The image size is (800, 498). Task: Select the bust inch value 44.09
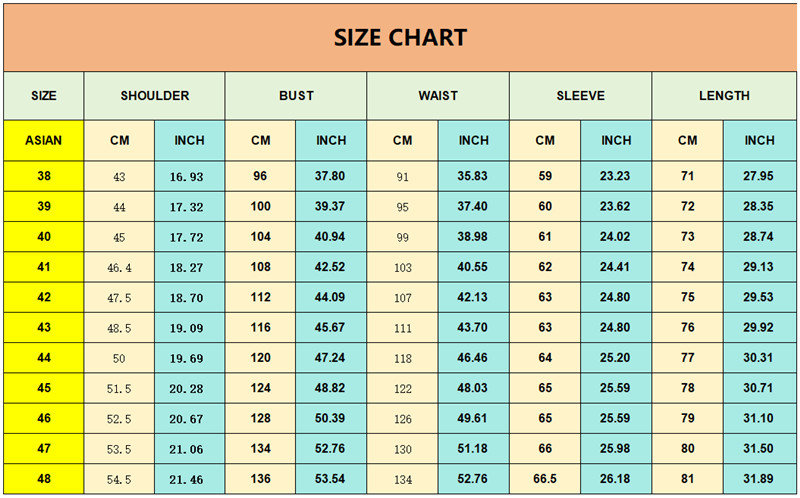pyautogui.click(x=330, y=297)
